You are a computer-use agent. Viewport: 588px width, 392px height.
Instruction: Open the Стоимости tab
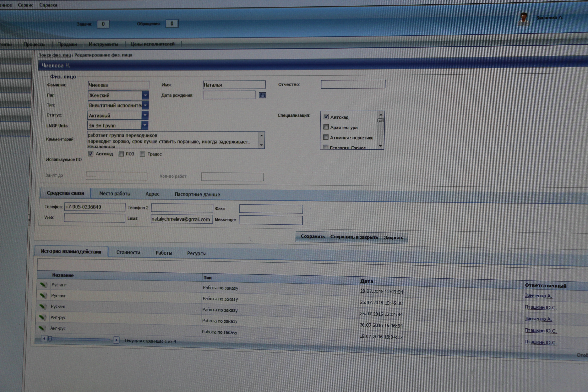click(x=128, y=252)
